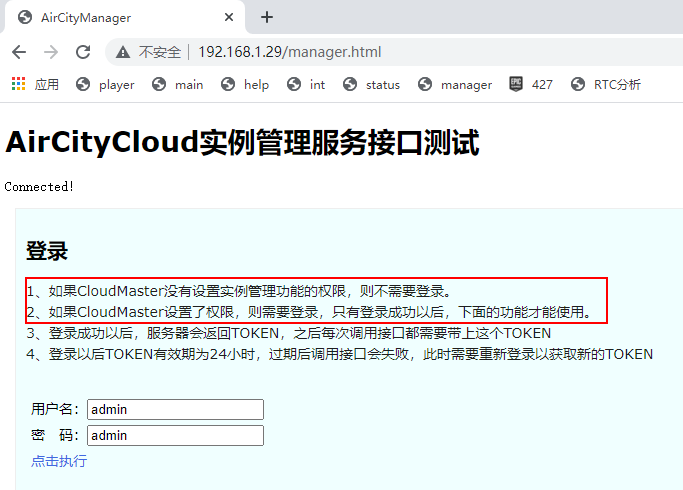The height and width of the screenshot is (490, 683).
Task: Focus the 密码 password field
Action: (175, 435)
